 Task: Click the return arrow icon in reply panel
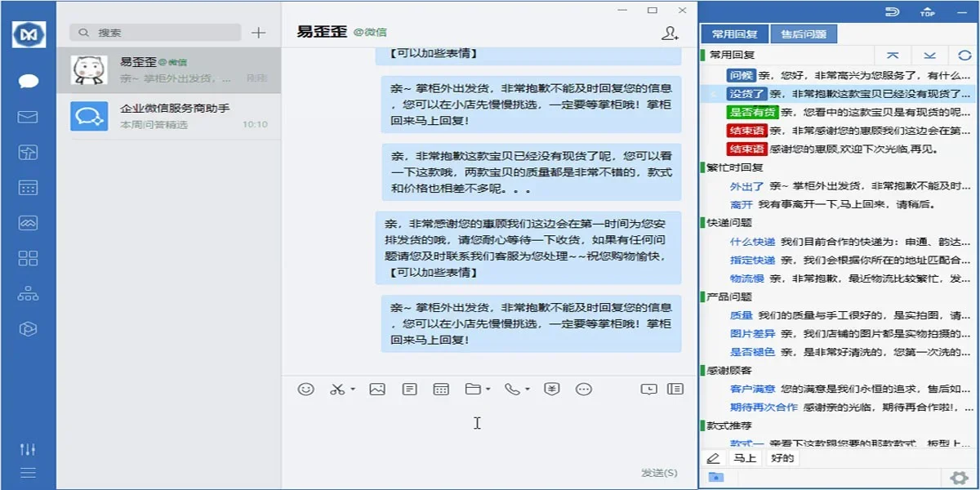[892, 11]
